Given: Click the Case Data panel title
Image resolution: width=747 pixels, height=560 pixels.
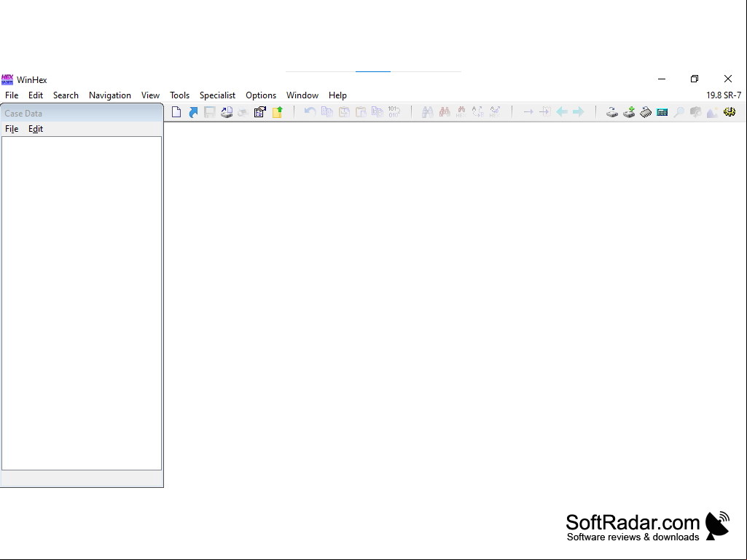Looking at the screenshot, I should click(x=23, y=114).
